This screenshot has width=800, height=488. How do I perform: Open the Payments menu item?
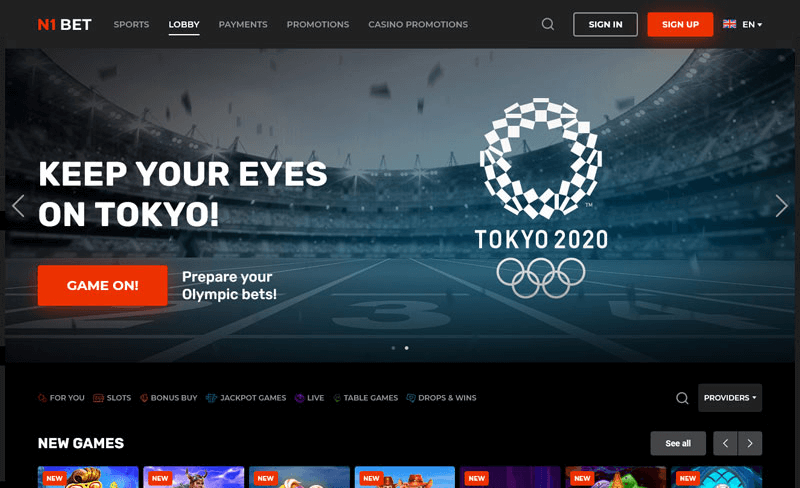(x=243, y=25)
